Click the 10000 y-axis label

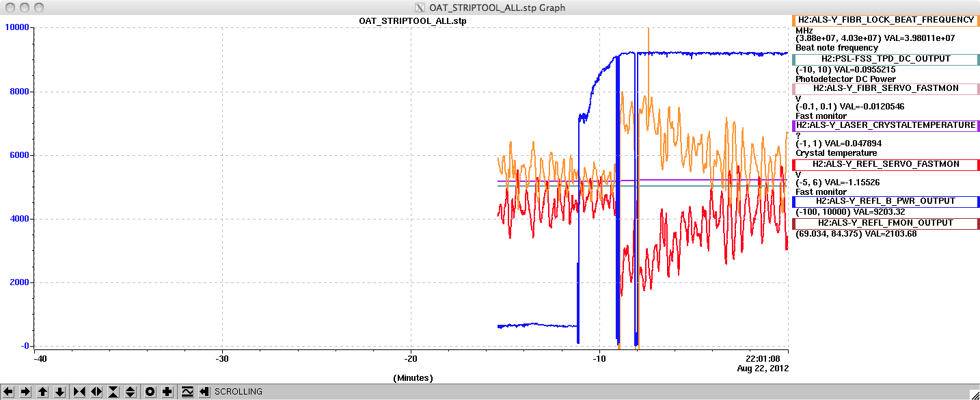click(x=16, y=27)
